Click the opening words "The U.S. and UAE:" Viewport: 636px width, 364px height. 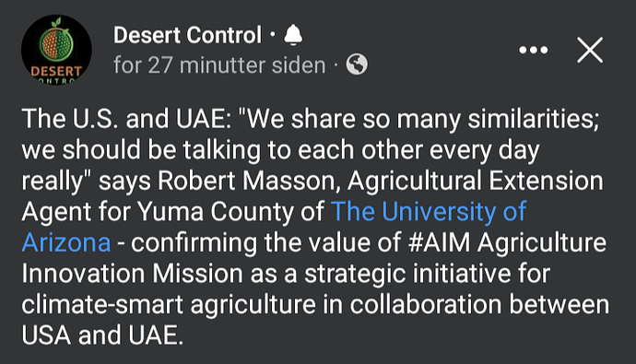tap(126, 119)
